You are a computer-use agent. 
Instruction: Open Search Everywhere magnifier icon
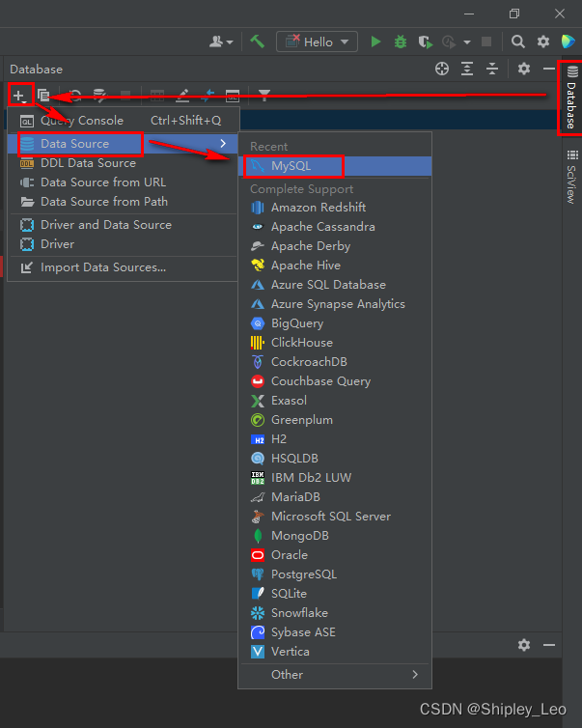518,42
